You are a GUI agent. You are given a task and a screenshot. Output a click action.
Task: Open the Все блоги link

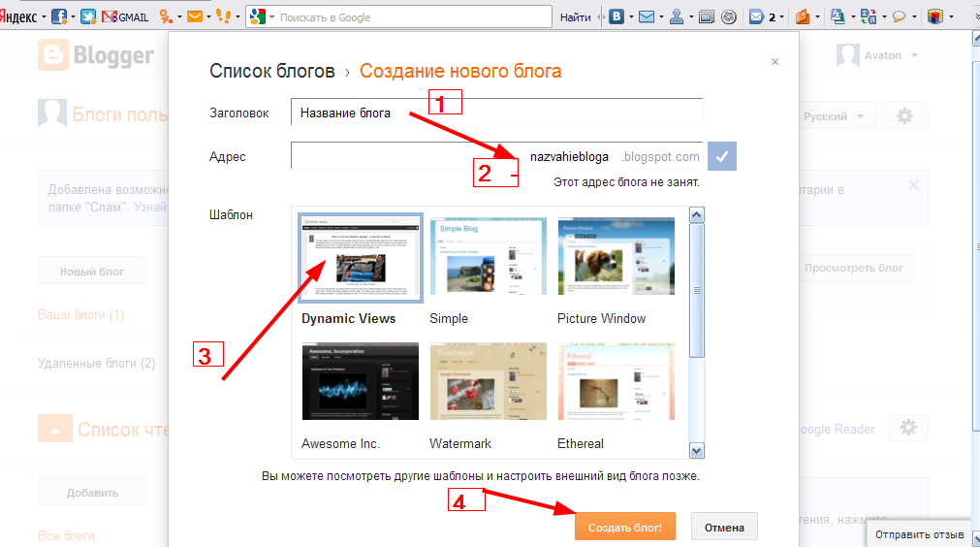(66, 535)
